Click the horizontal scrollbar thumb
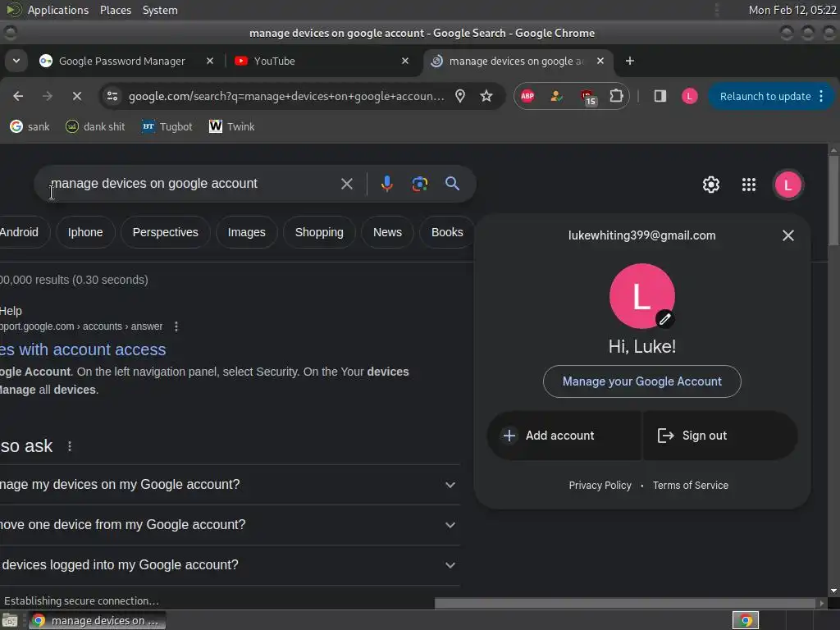 click(624, 603)
